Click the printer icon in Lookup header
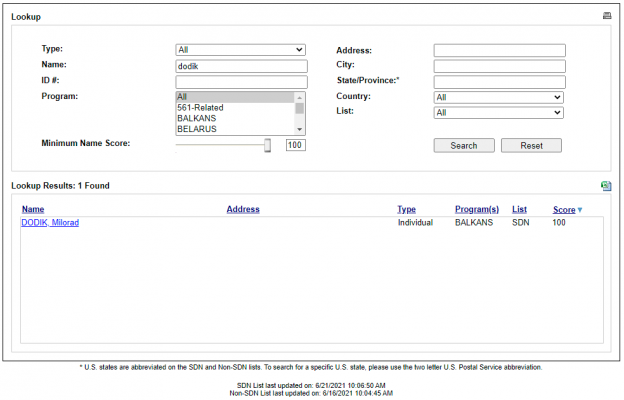Image resolution: width=624 pixels, height=400 pixels. click(x=606, y=17)
